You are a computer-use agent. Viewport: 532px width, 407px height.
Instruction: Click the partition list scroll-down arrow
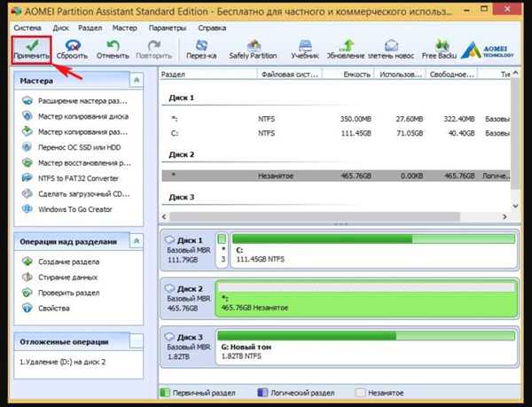(515, 206)
